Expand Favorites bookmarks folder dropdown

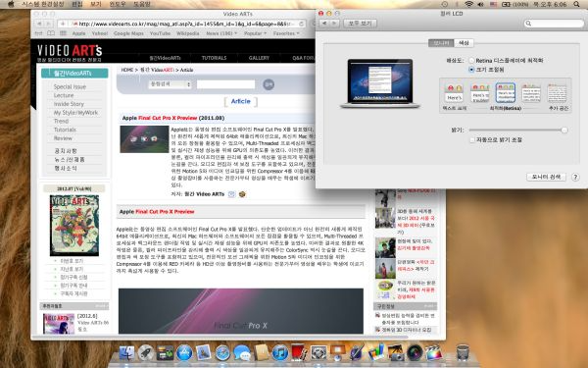[x=286, y=33]
